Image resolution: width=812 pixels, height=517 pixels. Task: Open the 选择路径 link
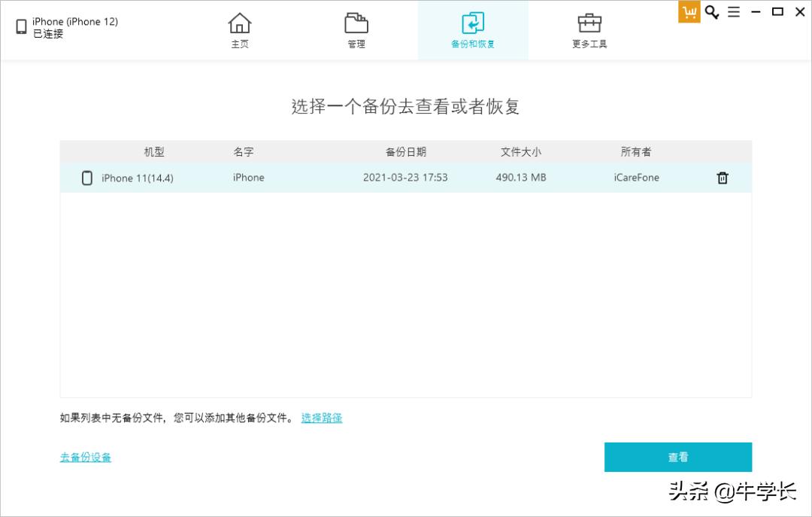(x=321, y=418)
